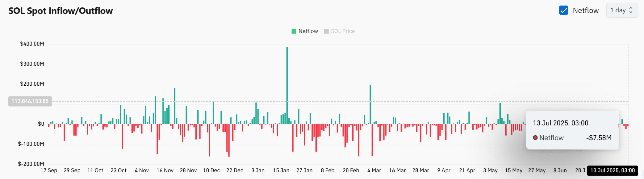
Task: Click the up-down chevron in interval selector
Action: click(631, 10)
